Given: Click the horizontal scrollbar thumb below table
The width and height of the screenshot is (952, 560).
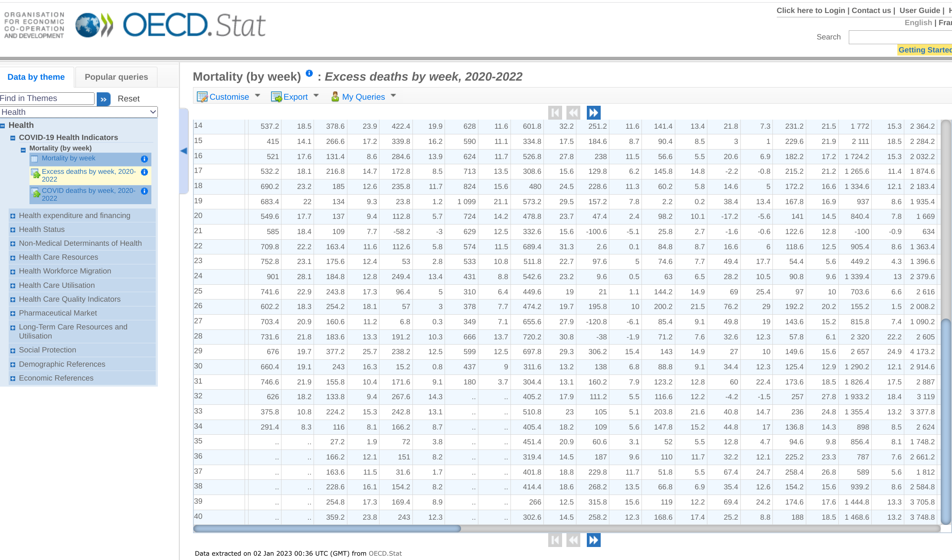Looking at the screenshot, I should (x=327, y=528).
